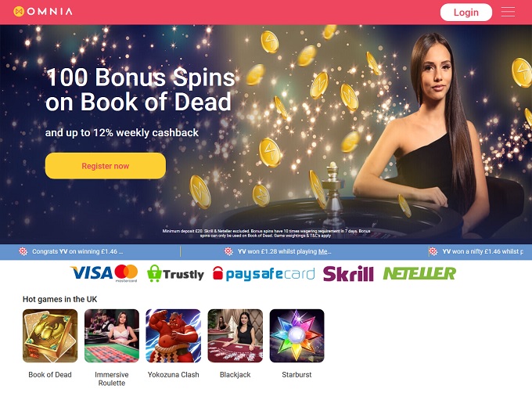Image resolution: width=532 pixels, height=400 pixels.
Task: Click the Skrill payment logo
Action: pos(348,274)
